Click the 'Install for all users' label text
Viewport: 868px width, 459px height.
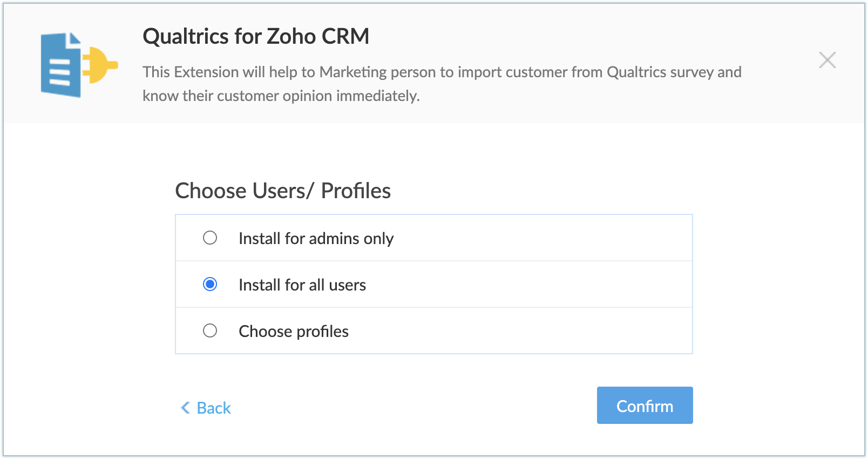pos(302,285)
